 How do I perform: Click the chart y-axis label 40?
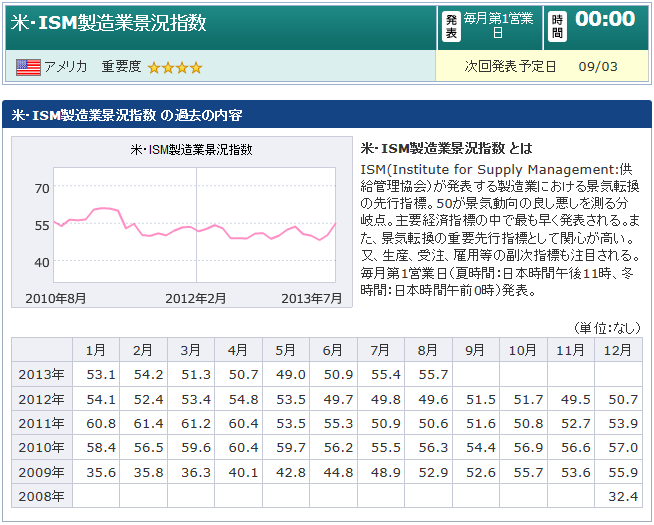[x=42, y=263]
